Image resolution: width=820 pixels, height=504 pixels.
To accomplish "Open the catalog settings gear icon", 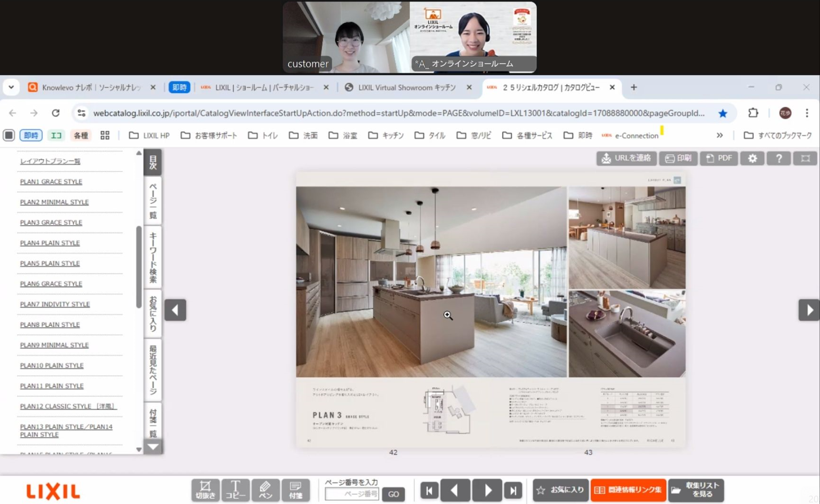I will tap(752, 158).
